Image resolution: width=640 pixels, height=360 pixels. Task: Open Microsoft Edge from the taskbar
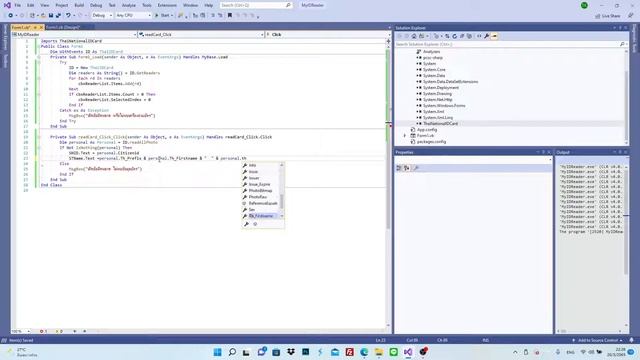(364, 352)
